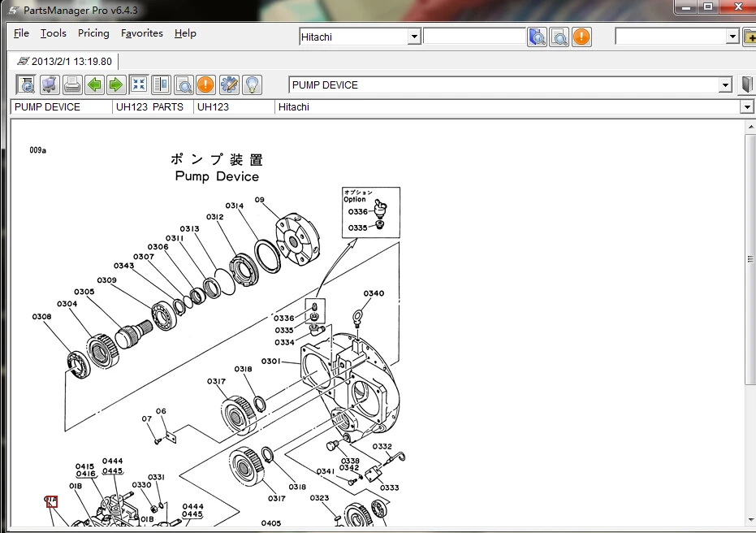The image size is (756, 533).
Task: Click the shopping cart toolbar icon
Action: [x=50, y=84]
